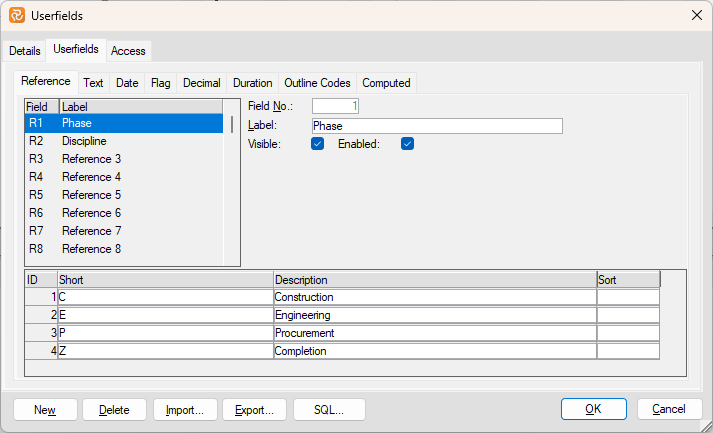Toggle the Visible checkbox
The height and width of the screenshot is (433, 713).
[x=318, y=144]
